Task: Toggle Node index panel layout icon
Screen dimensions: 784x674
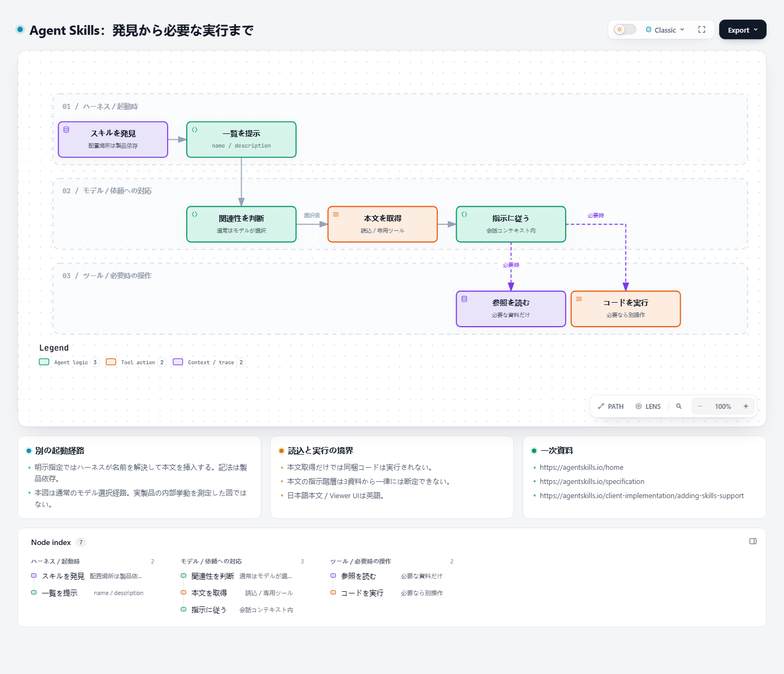Action: [753, 541]
